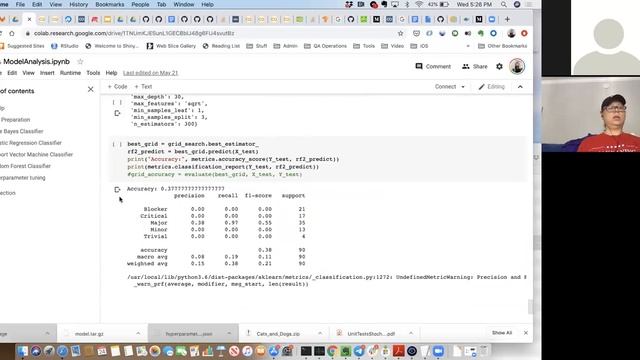640x360 pixels.
Task: Jump to Random Forest Classifier section
Action: click(x=25, y=166)
